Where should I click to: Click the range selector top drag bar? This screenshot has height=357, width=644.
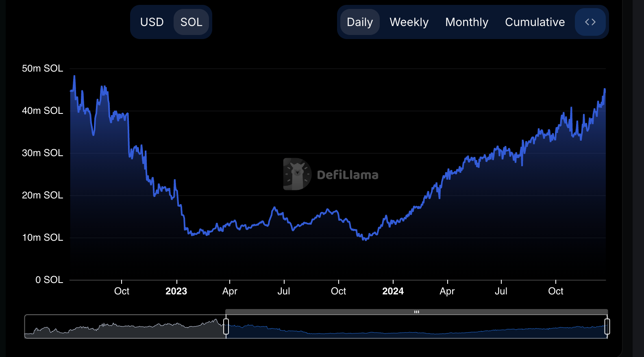tap(417, 312)
